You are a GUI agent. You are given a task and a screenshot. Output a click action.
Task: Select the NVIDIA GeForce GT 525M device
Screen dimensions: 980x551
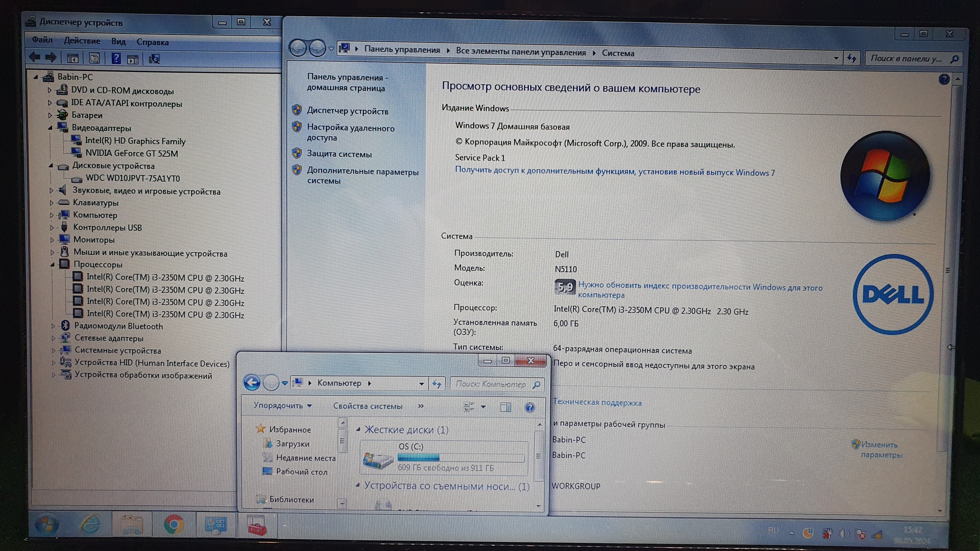click(132, 153)
